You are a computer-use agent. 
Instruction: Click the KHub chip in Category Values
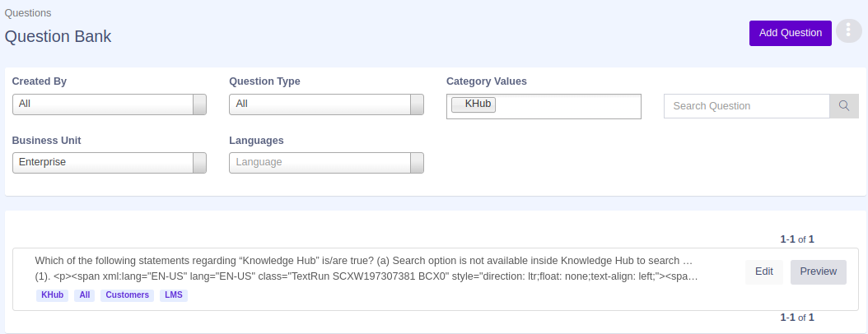point(474,104)
